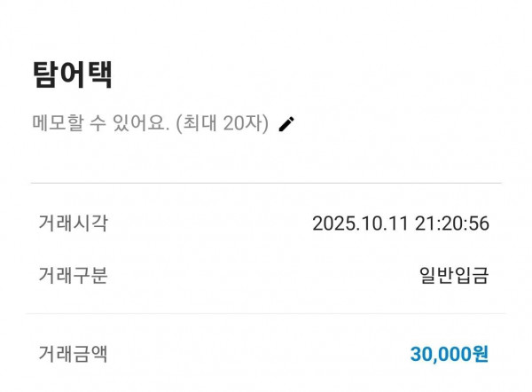Click the divider line below the memo
The width and height of the screenshot is (532, 392).
click(266, 184)
